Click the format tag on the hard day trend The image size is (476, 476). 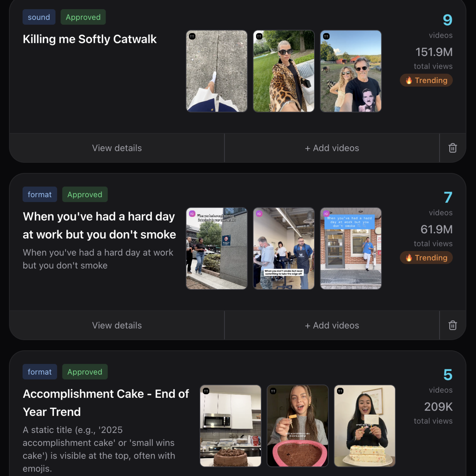click(40, 194)
